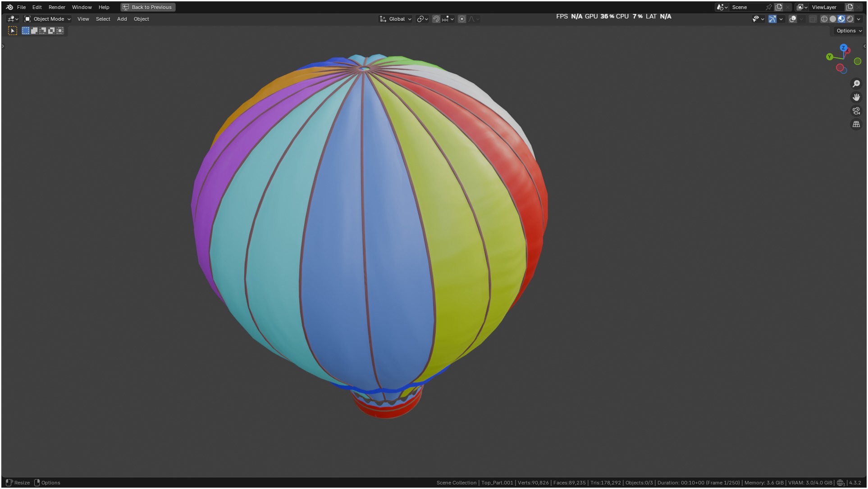Image resolution: width=868 pixels, height=489 pixels.
Task: Toggle the Scene pin icon
Action: (769, 7)
